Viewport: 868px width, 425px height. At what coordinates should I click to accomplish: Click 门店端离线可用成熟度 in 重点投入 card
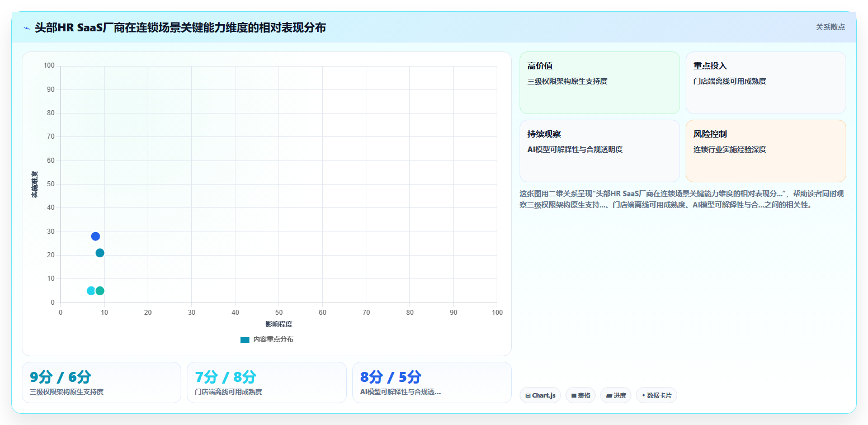tap(730, 81)
